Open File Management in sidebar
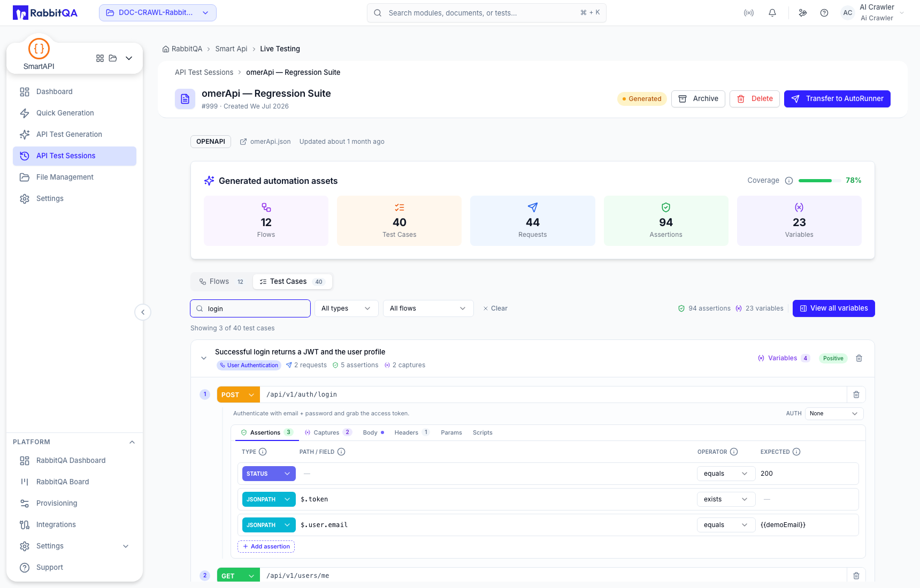The height and width of the screenshot is (588, 920). point(74,177)
